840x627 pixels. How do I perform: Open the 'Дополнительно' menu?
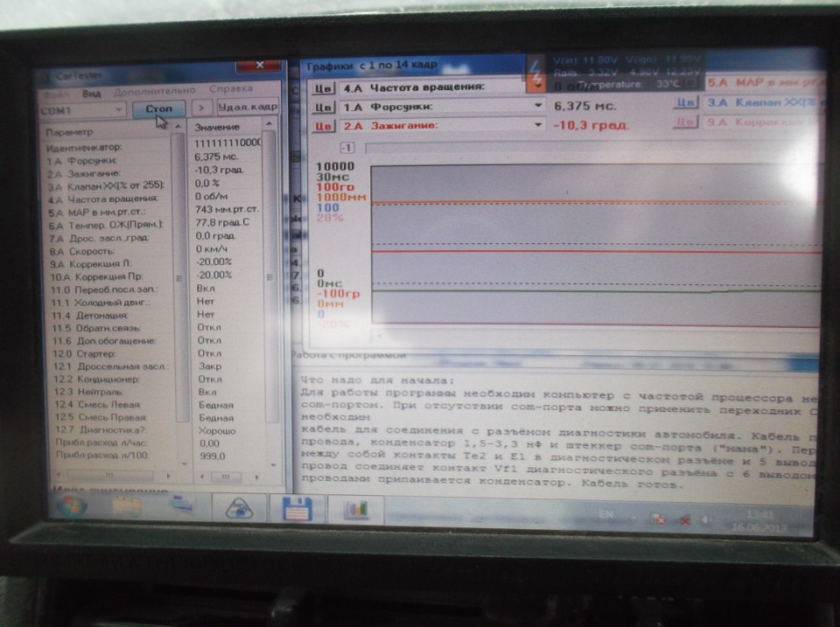154,90
